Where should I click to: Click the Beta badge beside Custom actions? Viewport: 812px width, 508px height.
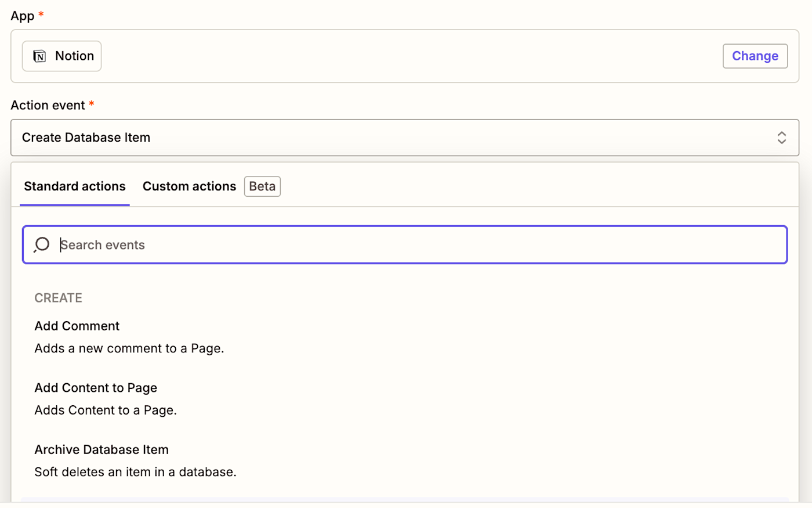click(x=262, y=186)
